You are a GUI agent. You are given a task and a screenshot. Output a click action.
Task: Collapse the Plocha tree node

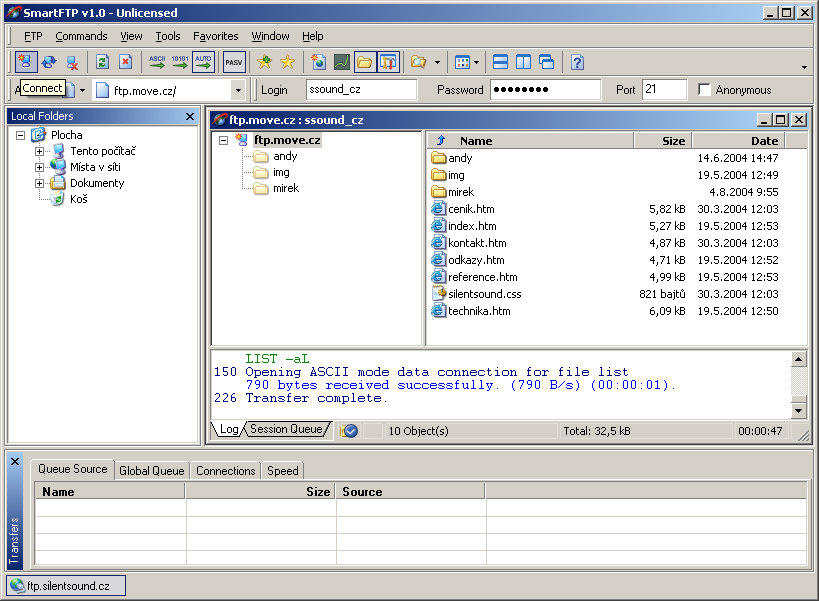(20, 135)
